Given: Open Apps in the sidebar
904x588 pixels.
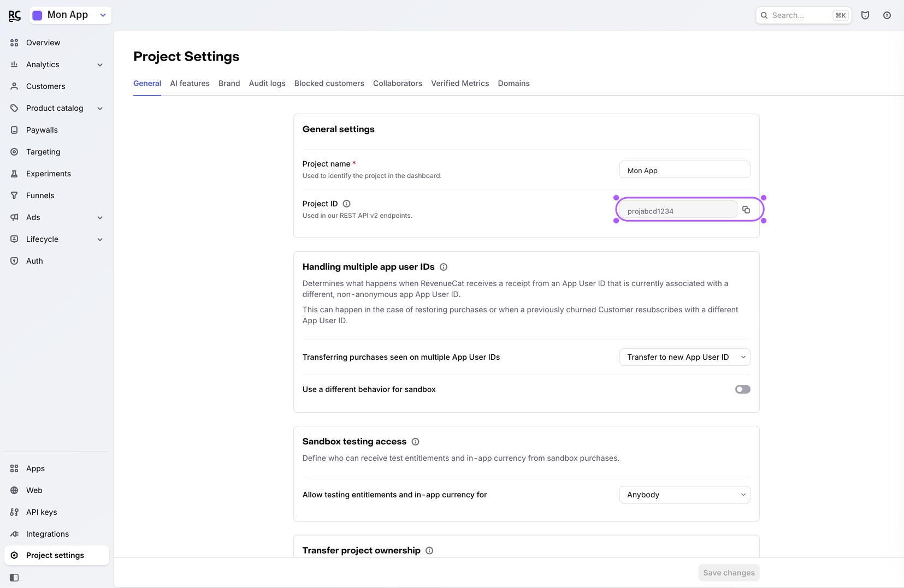Looking at the screenshot, I should (x=57, y=468).
